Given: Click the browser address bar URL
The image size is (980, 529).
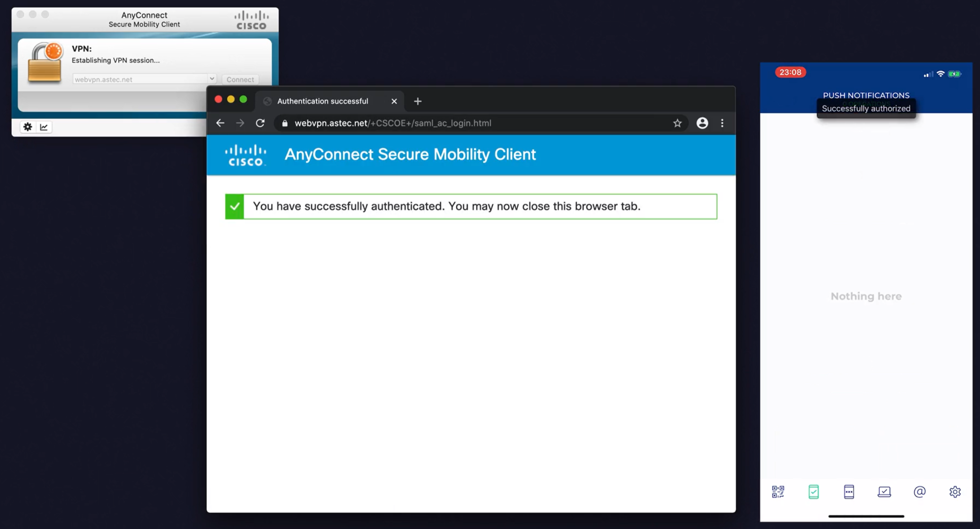Looking at the screenshot, I should pos(392,123).
